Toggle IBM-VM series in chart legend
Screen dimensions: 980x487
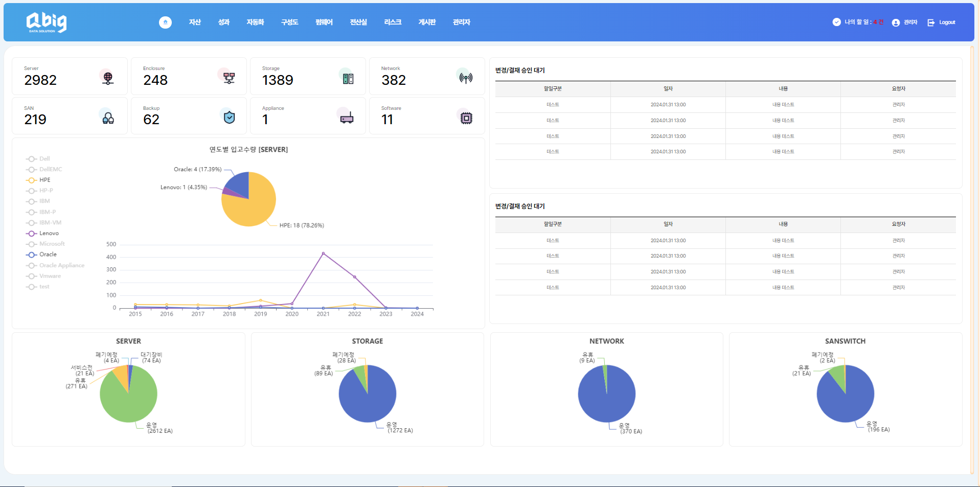point(43,223)
